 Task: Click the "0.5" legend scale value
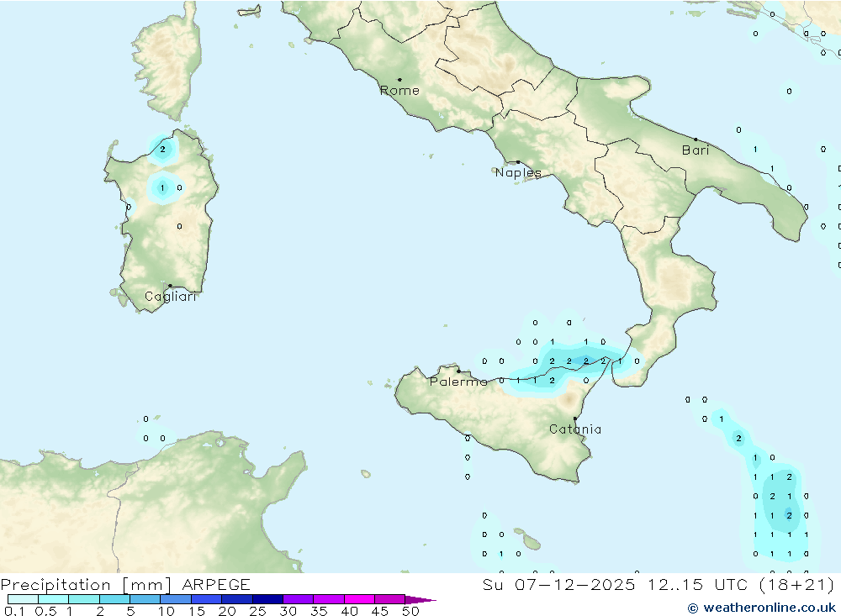[x=45, y=611]
